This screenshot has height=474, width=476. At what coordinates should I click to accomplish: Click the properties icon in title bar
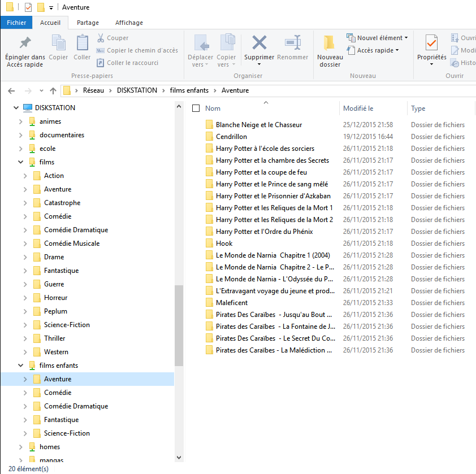pyautogui.click(x=28, y=7)
